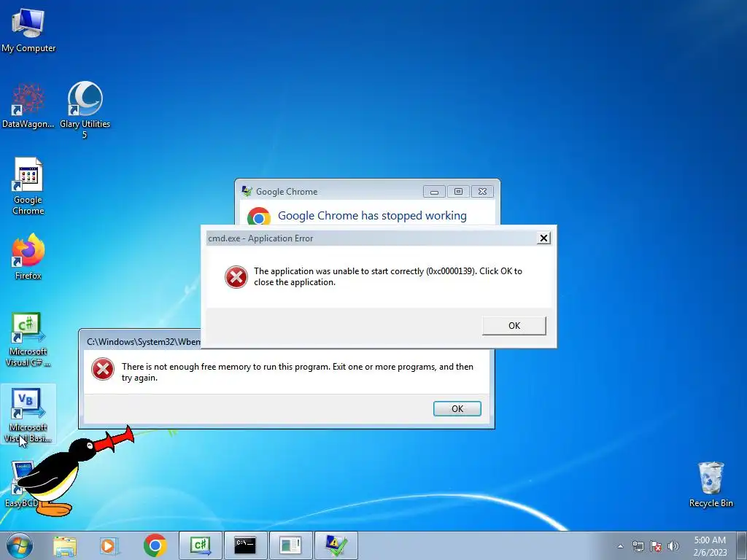This screenshot has height=560, width=747.
Task: Select the Google Chrome desktop shortcut
Action: click(x=28, y=186)
